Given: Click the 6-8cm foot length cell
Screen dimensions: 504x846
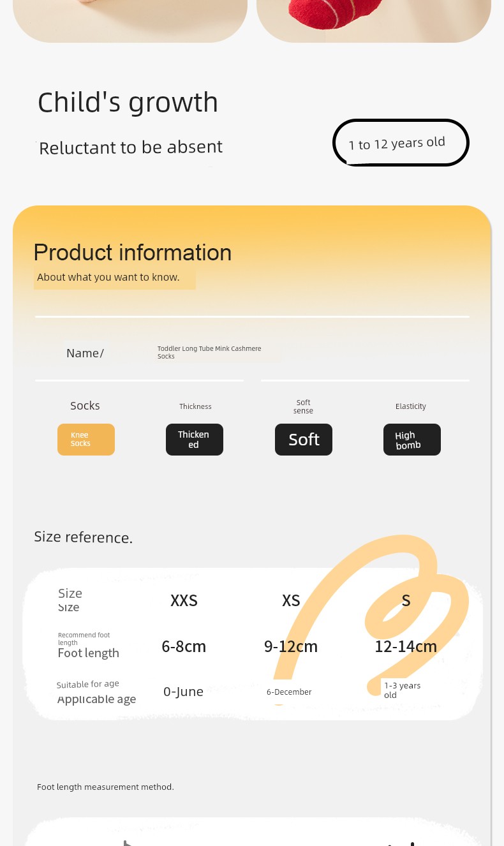Looking at the screenshot, I should point(184,646).
